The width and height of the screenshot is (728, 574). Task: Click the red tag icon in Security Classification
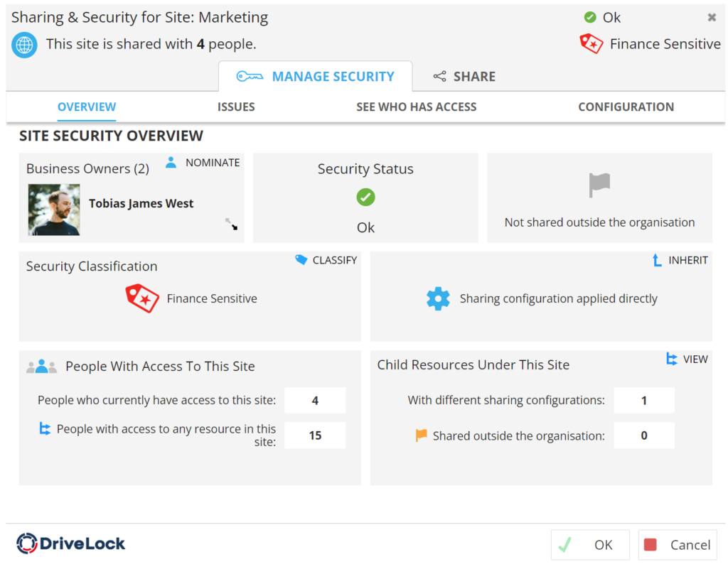[x=141, y=298]
